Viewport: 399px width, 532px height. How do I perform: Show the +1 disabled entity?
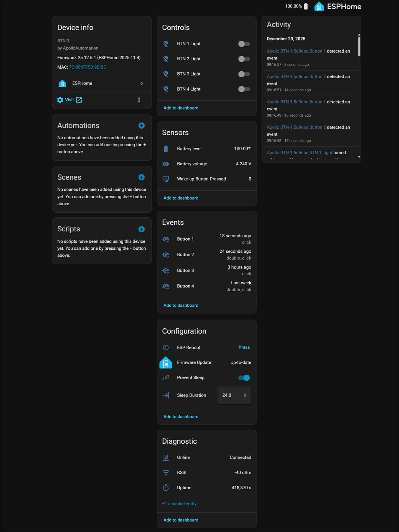(x=179, y=504)
